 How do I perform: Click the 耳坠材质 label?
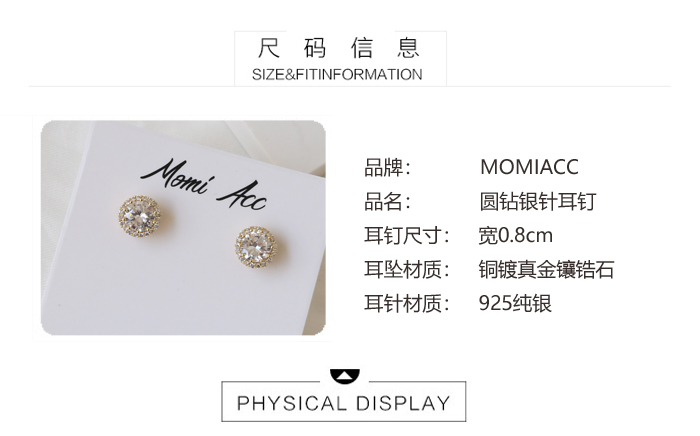[x=407, y=270]
